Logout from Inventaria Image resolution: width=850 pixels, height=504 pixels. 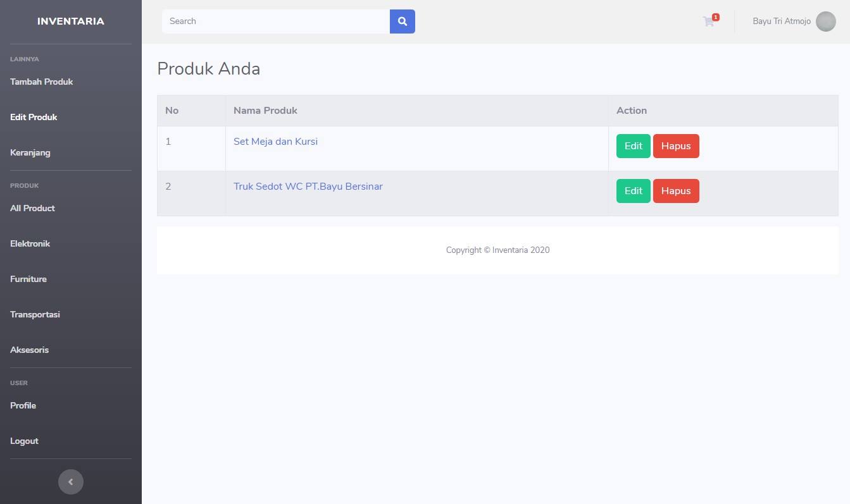[x=24, y=441]
